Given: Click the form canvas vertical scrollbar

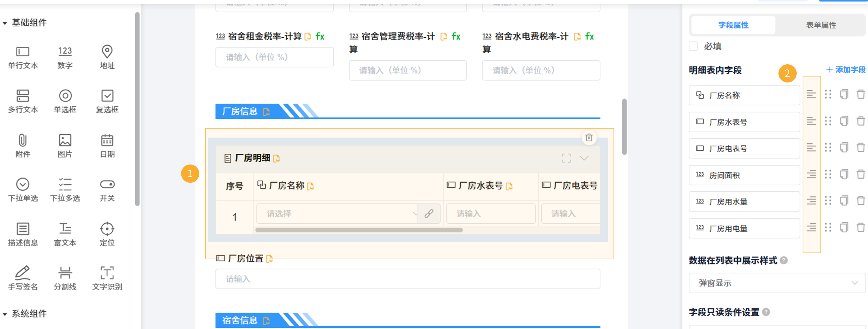Looking at the screenshot, I should [624, 127].
